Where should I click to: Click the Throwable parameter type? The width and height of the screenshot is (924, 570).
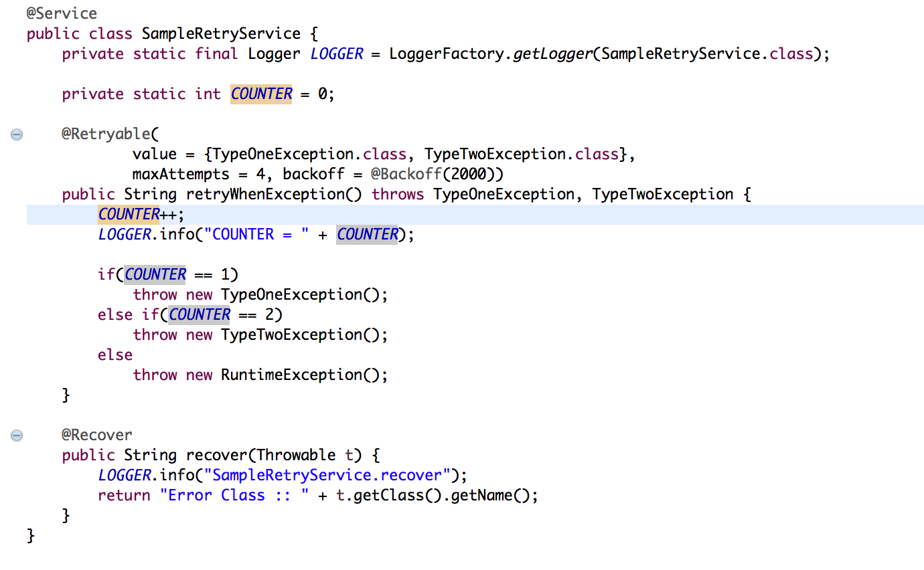tap(296, 455)
